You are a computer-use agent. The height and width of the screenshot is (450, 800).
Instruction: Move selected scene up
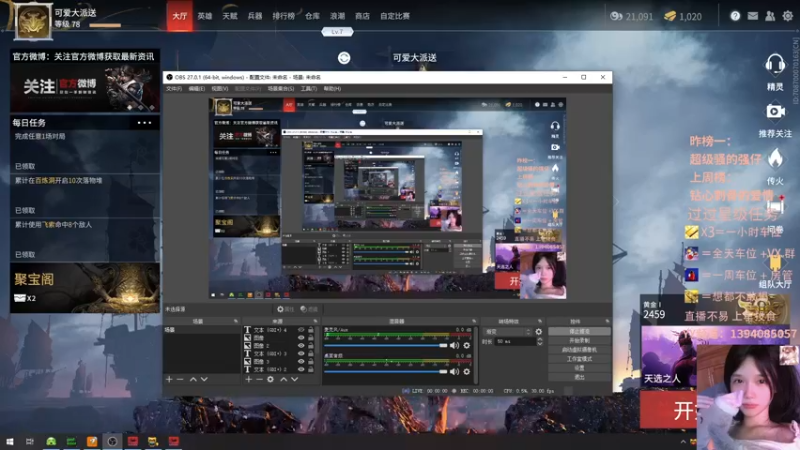coord(193,379)
